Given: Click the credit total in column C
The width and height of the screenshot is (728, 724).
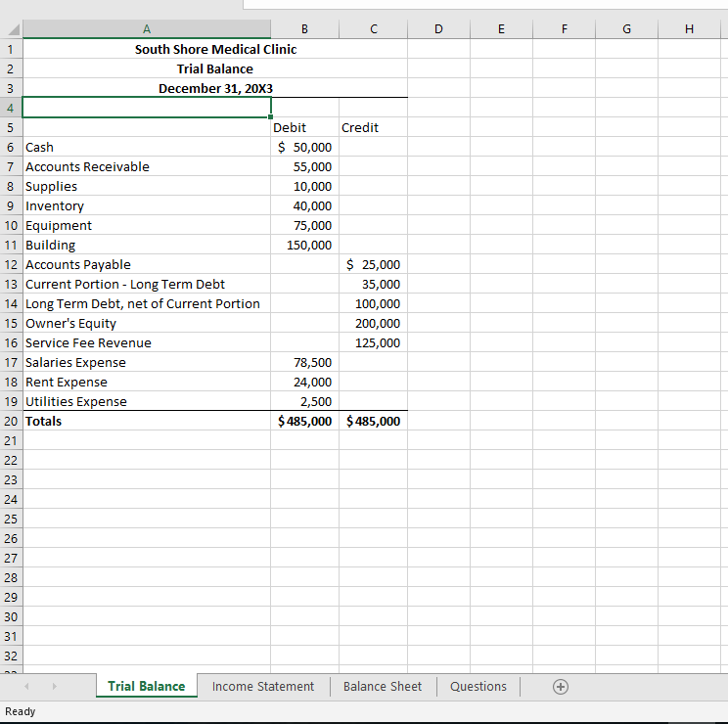Looking at the screenshot, I should pos(373,421).
